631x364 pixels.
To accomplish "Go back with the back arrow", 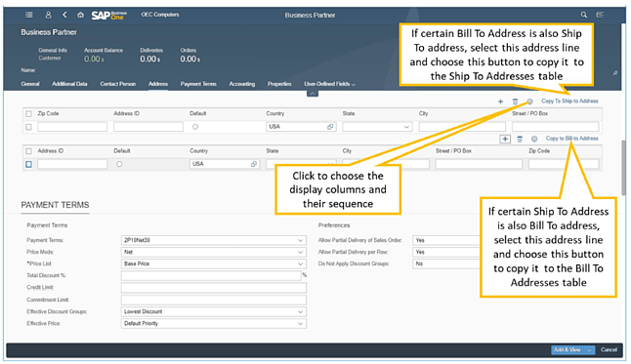I will 64,15.
